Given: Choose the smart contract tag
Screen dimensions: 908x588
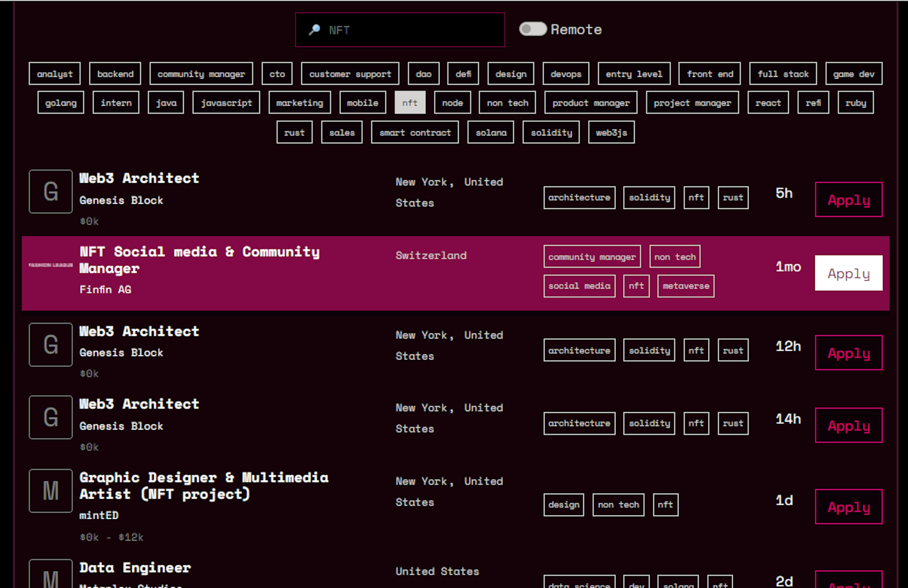Looking at the screenshot, I should (415, 132).
